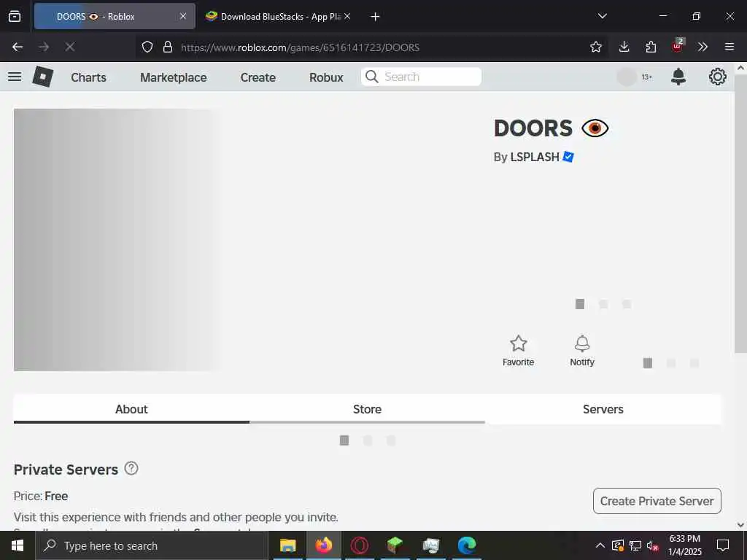Open File Explorer from the taskbar
Image resolution: width=747 pixels, height=560 pixels.
tap(287, 545)
